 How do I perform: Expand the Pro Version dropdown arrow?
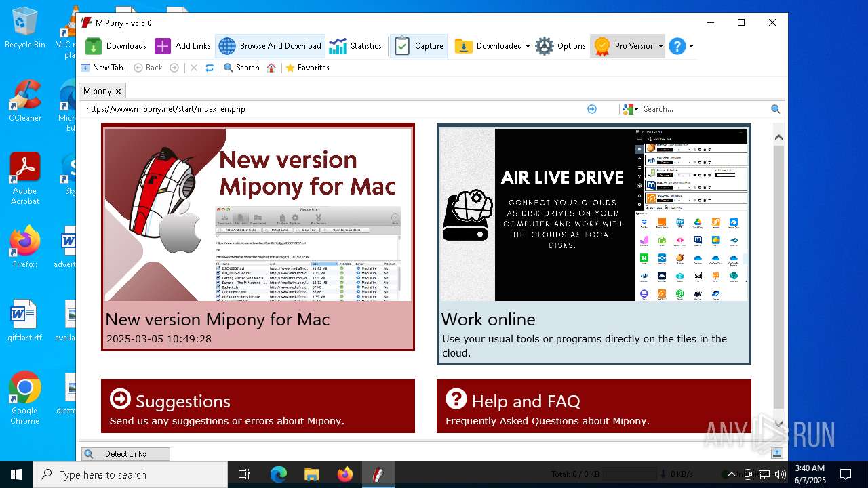(x=660, y=46)
